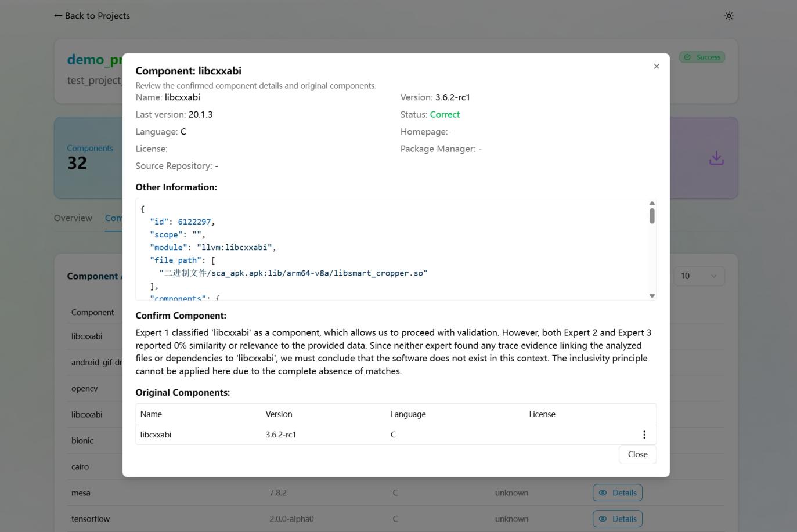Click the Success status badge

[x=702, y=57]
